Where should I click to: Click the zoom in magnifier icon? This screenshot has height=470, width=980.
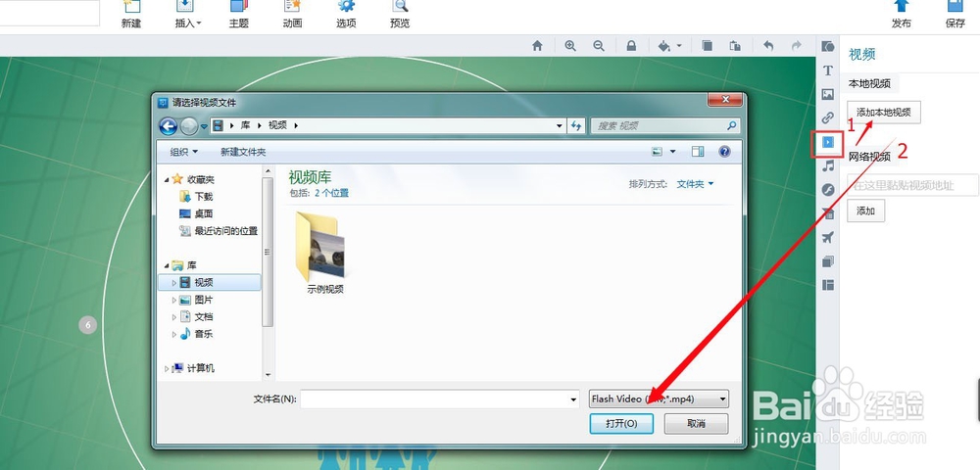(570, 46)
